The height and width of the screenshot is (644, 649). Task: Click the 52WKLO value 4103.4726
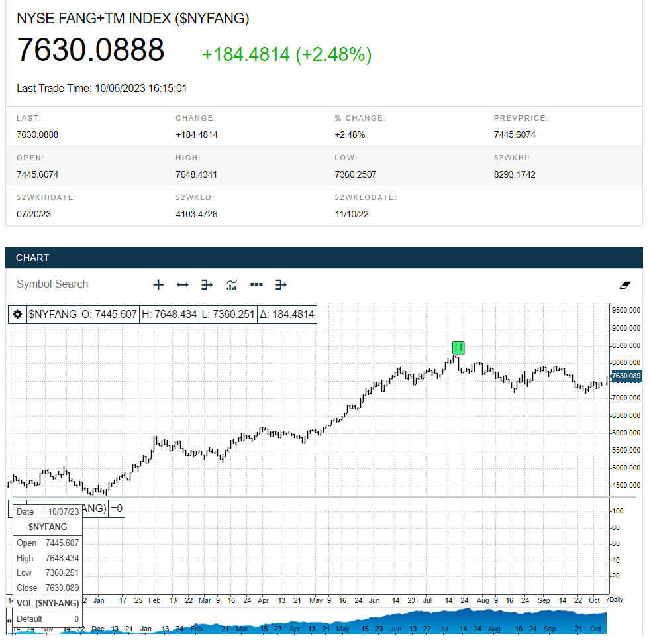[197, 214]
